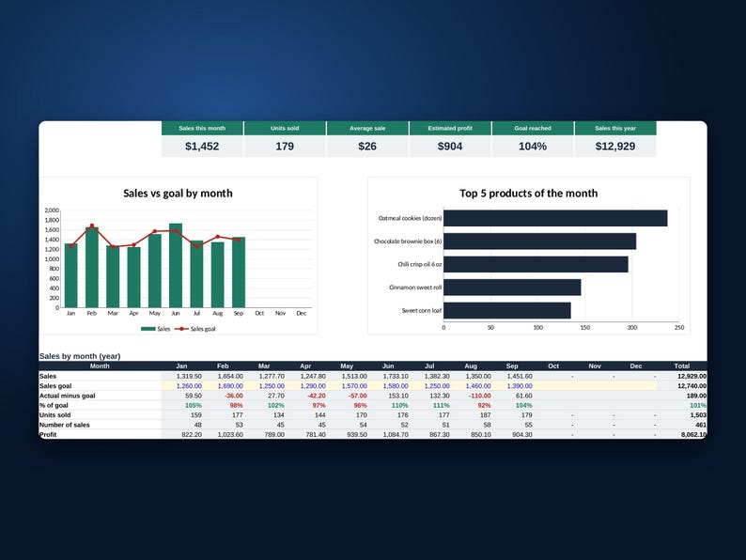Click the Goal reached value 104% card
746x560 pixels.
[x=533, y=146]
